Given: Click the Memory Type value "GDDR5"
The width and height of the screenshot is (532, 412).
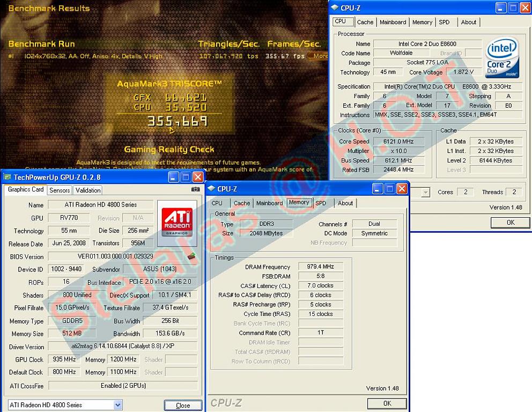Looking at the screenshot, I should coord(72,321).
